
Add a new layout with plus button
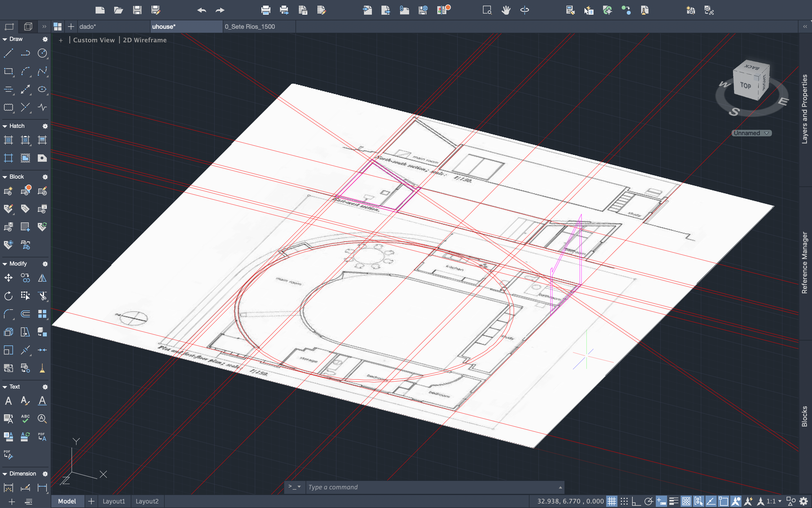tap(91, 501)
